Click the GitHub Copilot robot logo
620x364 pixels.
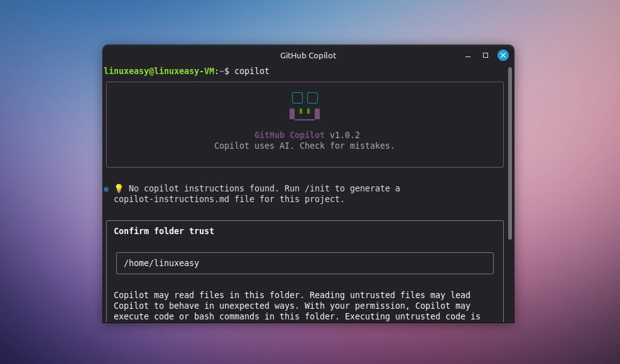click(304, 105)
